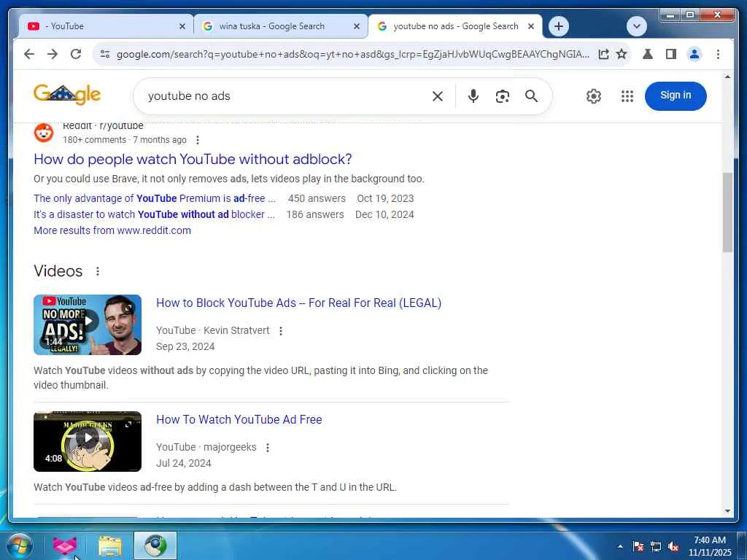
Task: Search by image with Lens
Action: (x=502, y=96)
